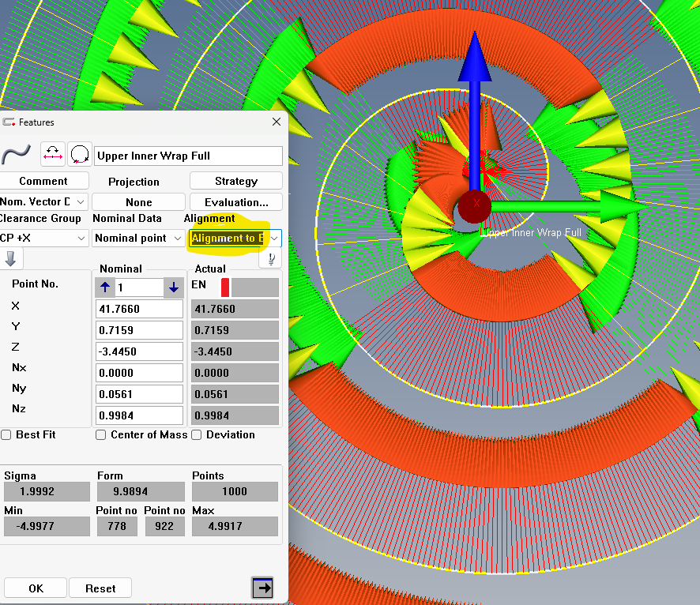
Task: Check the Center of Mass option
Action: pos(101,434)
